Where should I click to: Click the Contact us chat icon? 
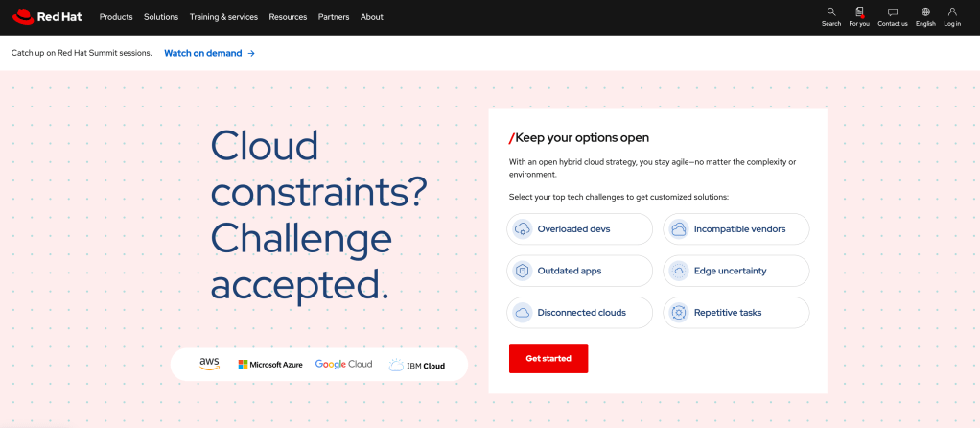pyautogui.click(x=892, y=12)
